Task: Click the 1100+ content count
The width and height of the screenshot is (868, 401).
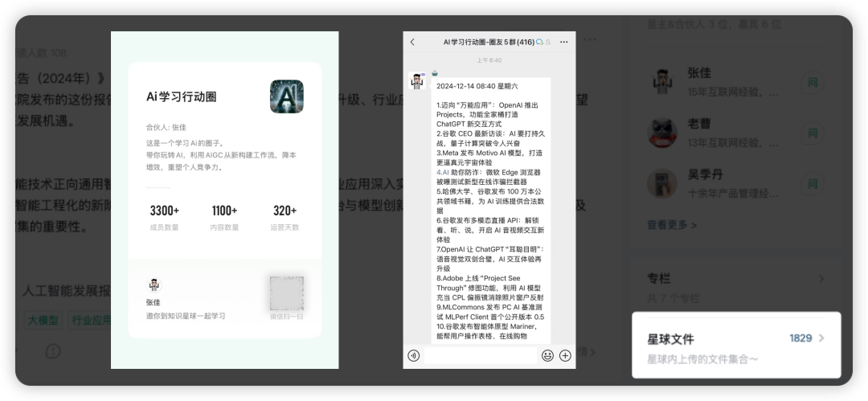Action: click(x=224, y=211)
